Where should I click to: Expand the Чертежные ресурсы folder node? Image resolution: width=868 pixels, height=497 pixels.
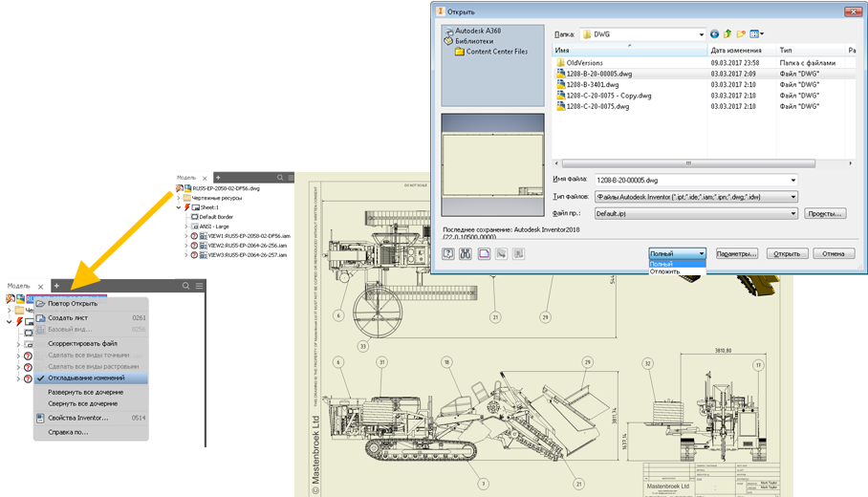click(x=179, y=198)
